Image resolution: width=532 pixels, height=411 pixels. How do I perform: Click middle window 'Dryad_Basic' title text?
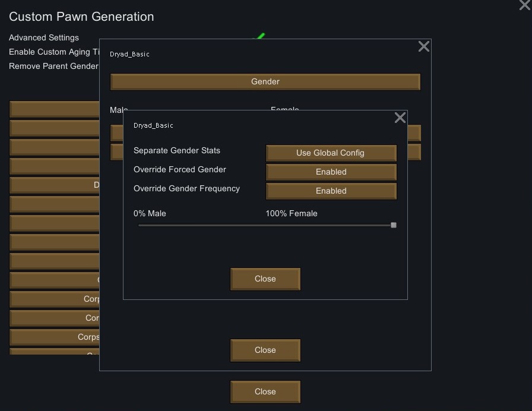[x=129, y=54]
